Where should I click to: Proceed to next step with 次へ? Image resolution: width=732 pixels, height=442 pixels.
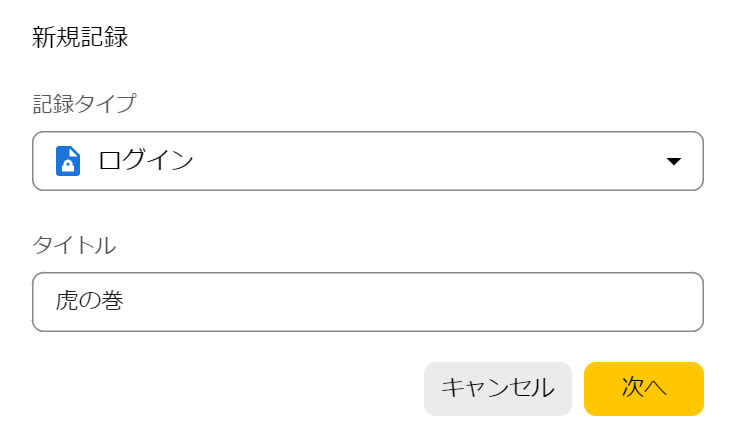pos(644,389)
